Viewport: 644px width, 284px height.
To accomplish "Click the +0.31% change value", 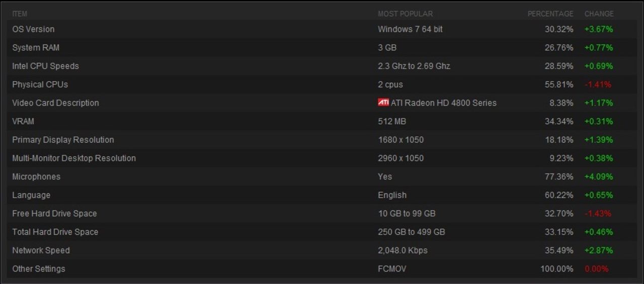I will [599, 121].
